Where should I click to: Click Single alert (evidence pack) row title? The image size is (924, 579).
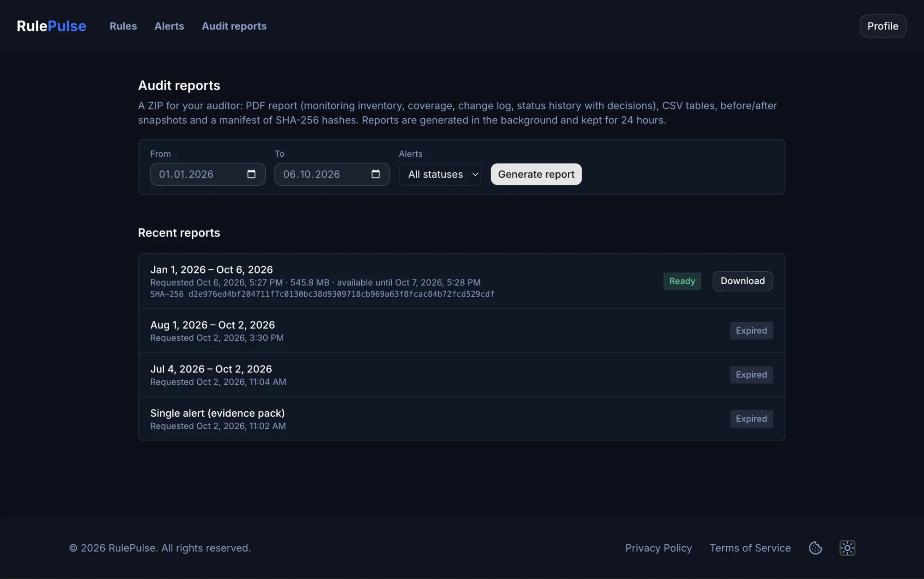[x=218, y=413]
